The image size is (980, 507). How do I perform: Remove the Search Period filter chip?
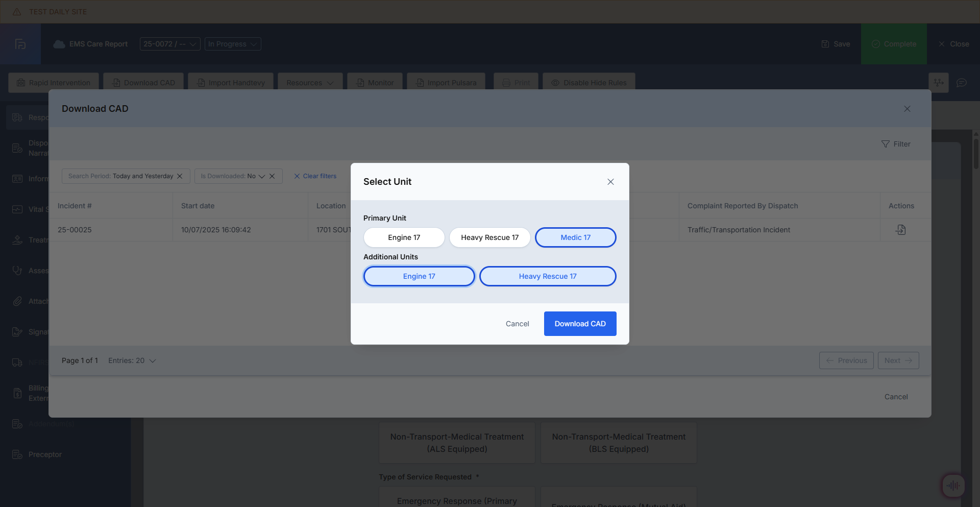point(180,176)
